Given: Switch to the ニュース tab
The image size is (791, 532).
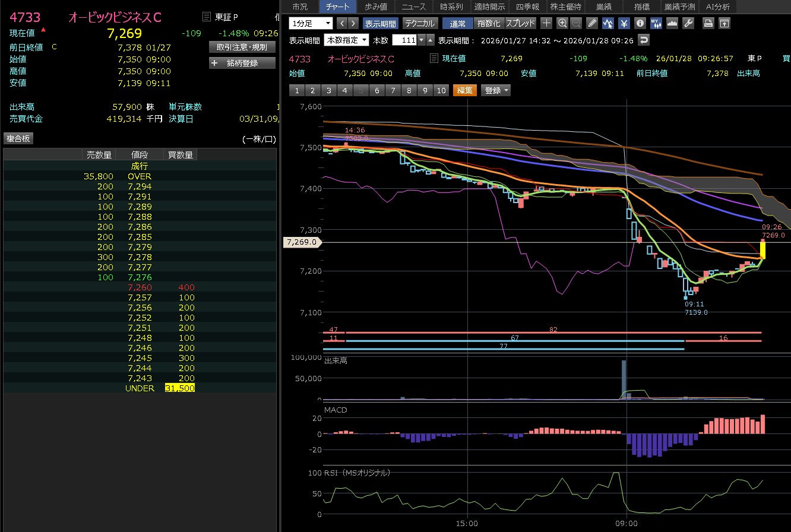Looking at the screenshot, I should 413,7.
